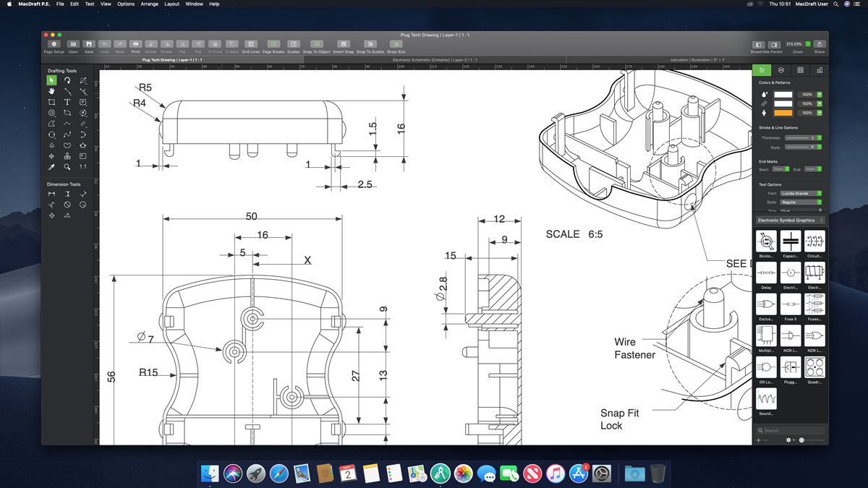The image size is (868, 488).
Task: Switch to calculator illustration tab
Action: click(697, 60)
